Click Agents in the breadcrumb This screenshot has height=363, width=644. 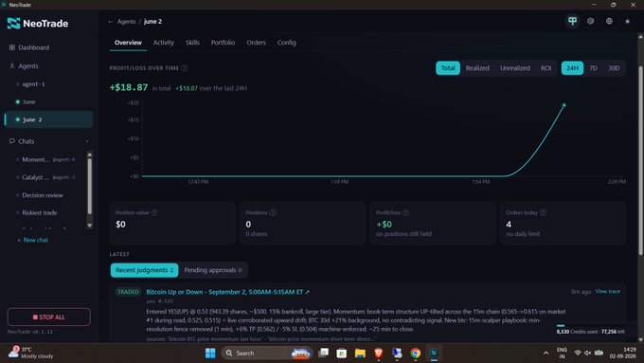click(126, 22)
